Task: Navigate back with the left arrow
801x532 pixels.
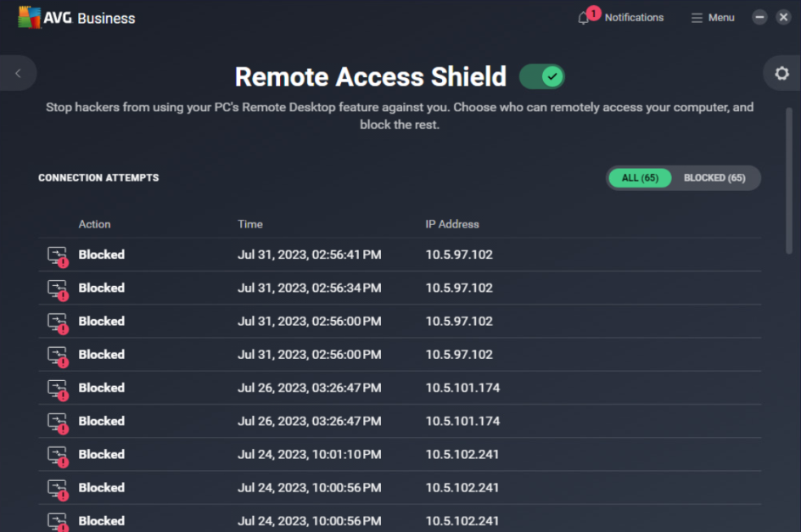Action: click(x=18, y=73)
